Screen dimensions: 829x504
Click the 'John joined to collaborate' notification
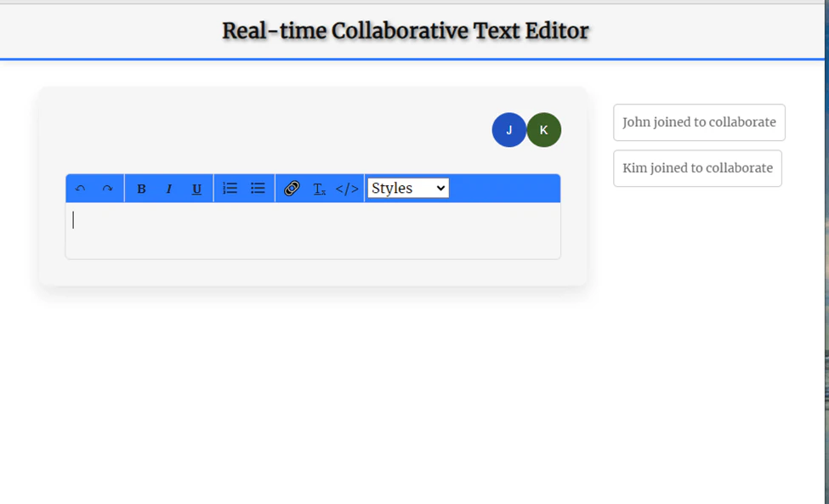coord(698,122)
